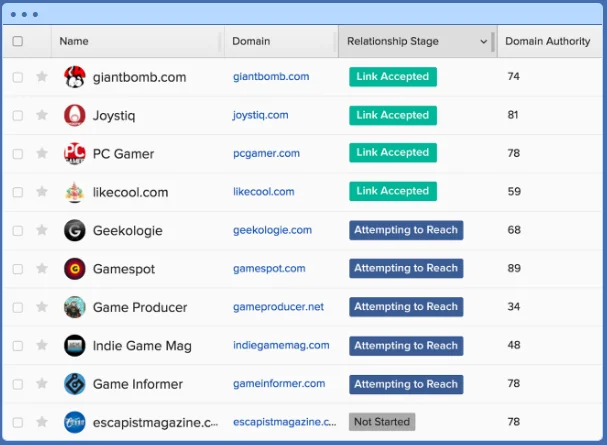Click Game Producer's domain authority value 34
Screen dimensions: 607x445
pyautogui.click(x=514, y=306)
